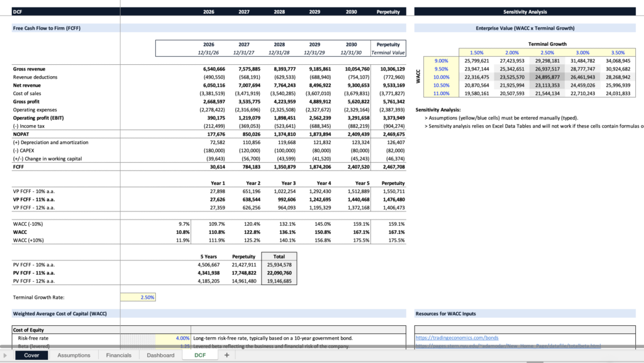This screenshot has width=644, height=363.
Task: Select the 9.00% WACC sensitivity row header
Action: [441, 60]
